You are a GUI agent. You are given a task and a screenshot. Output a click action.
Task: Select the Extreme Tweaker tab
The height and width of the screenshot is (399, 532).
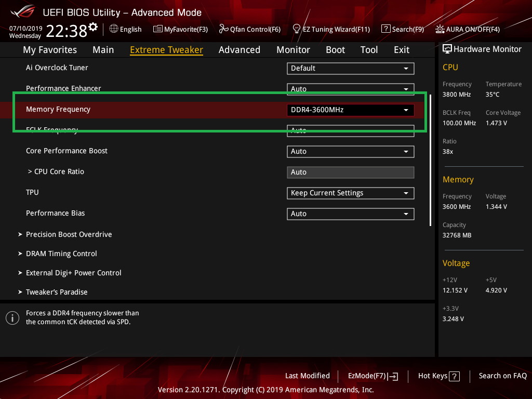[167, 50]
